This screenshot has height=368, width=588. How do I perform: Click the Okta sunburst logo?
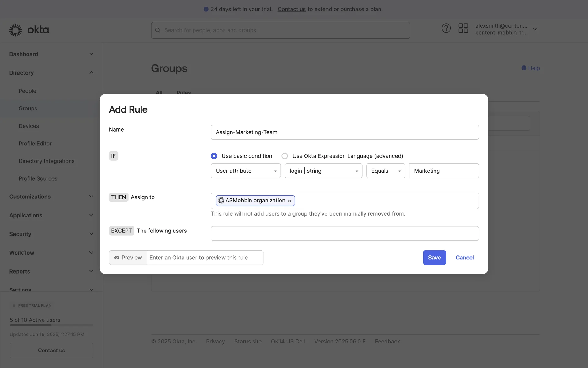[x=16, y=30]
